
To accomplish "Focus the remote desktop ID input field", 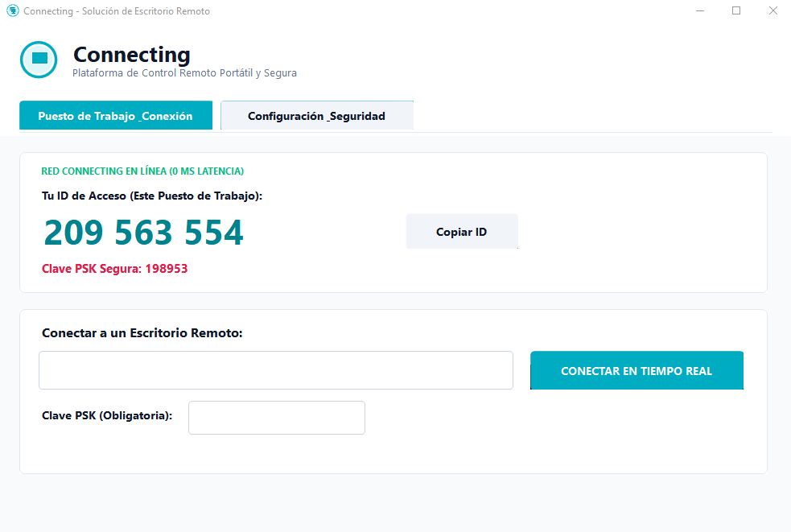I will coord(276,370).
